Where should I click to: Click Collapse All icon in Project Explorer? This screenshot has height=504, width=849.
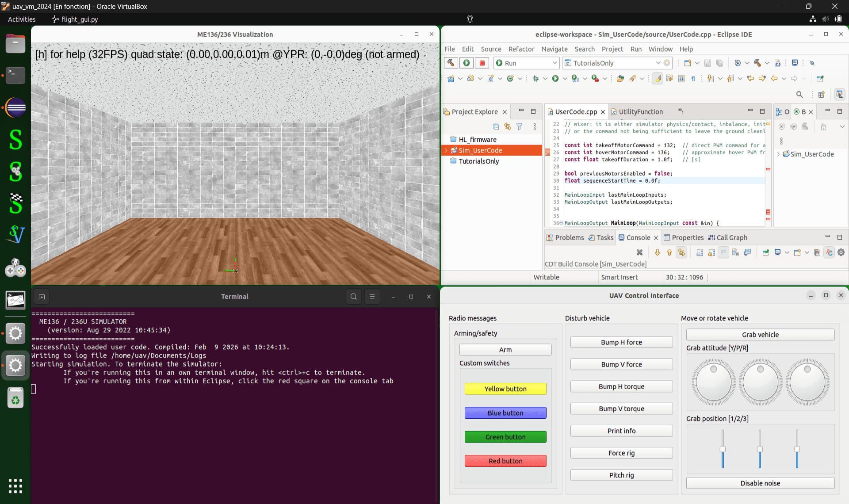[496, 127]
